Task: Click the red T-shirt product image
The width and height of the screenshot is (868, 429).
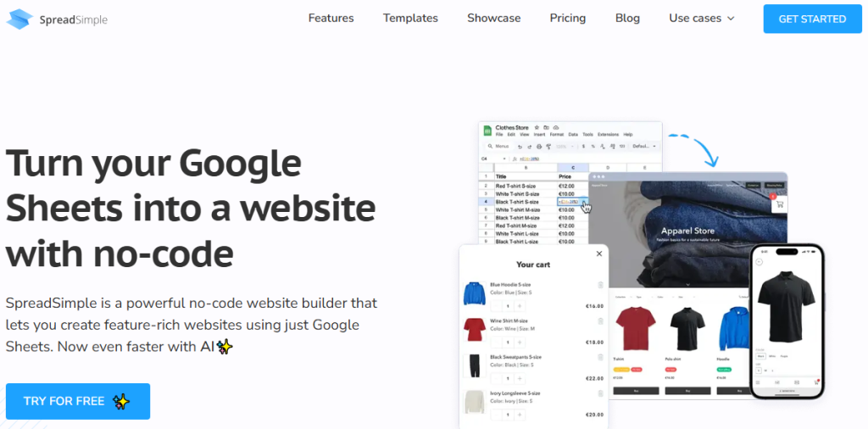Action: coord(636,328)
